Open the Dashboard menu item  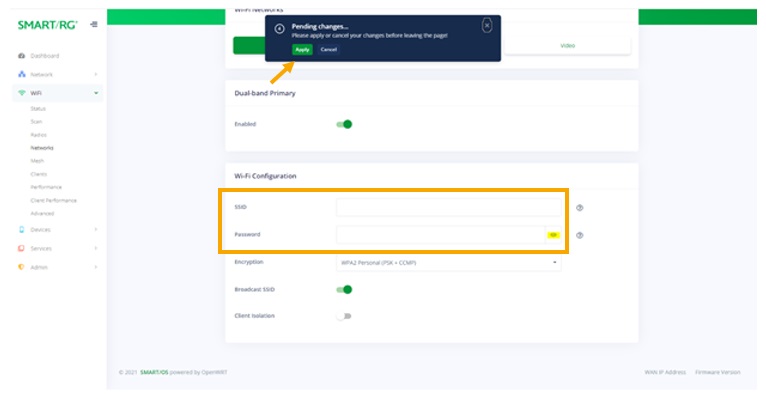tap(44, 56)
